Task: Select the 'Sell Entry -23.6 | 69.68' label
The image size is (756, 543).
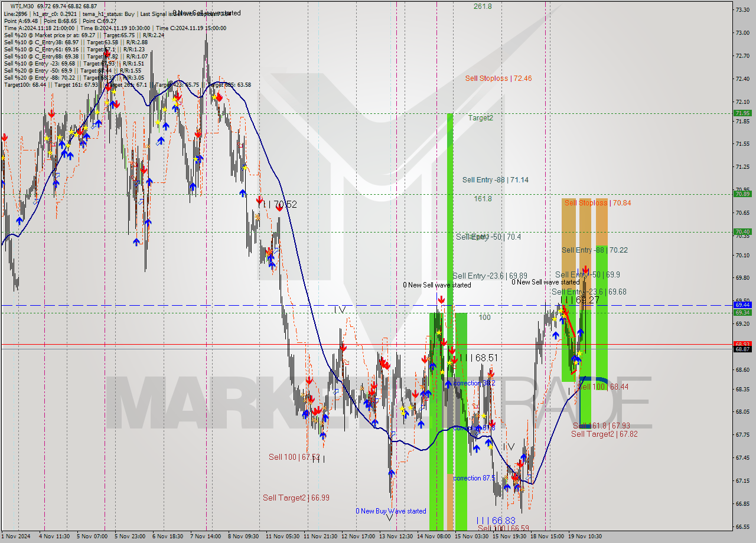Action: click(589, 292)
